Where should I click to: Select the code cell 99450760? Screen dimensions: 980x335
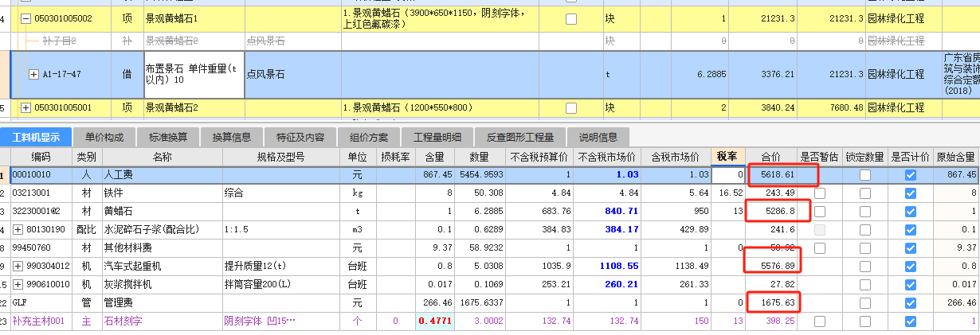[41, 247]
